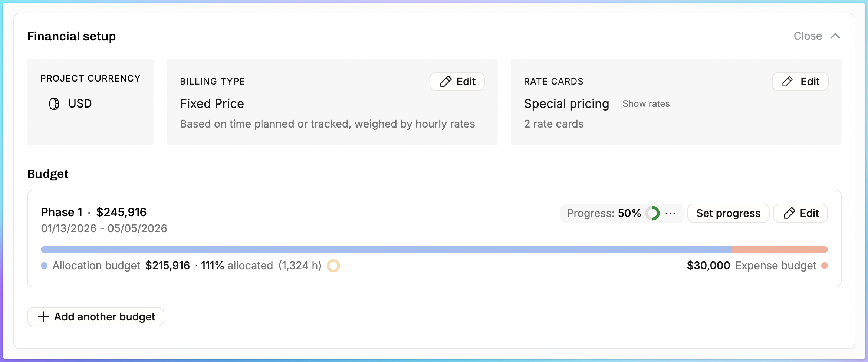Collapse Financial setup with the chevron
Screen dimensions: 868x362
[x=835, y=36]
